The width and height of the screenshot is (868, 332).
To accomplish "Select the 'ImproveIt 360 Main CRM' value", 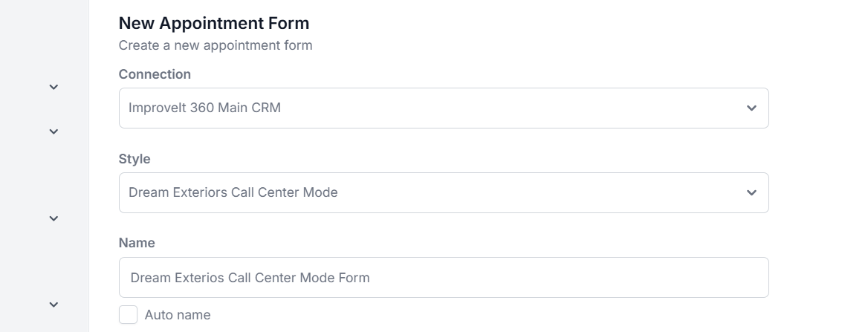I will click(205, 108).
